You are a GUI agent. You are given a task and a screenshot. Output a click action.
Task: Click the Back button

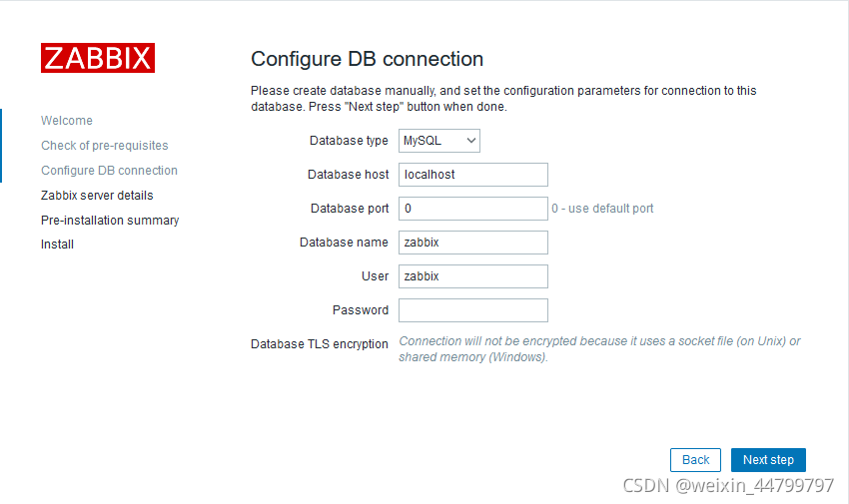[x=695, y=460]
